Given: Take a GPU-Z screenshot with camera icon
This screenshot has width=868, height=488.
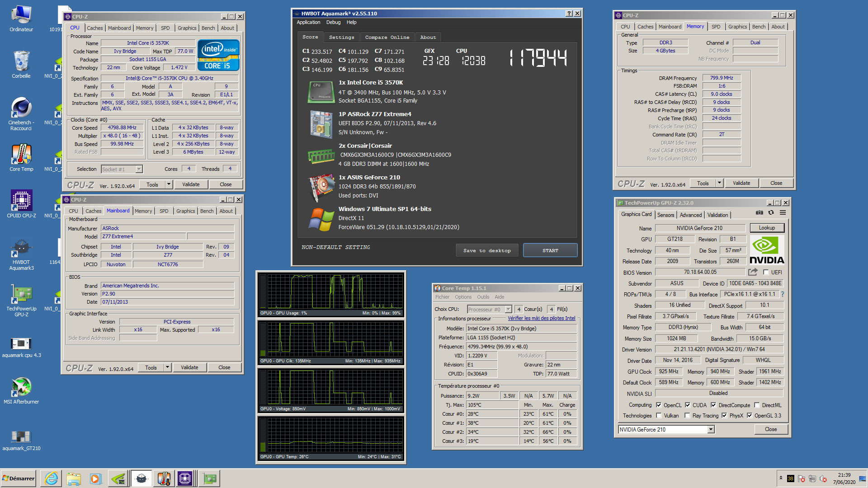Looking at the screenshot, I should [759, 213].
